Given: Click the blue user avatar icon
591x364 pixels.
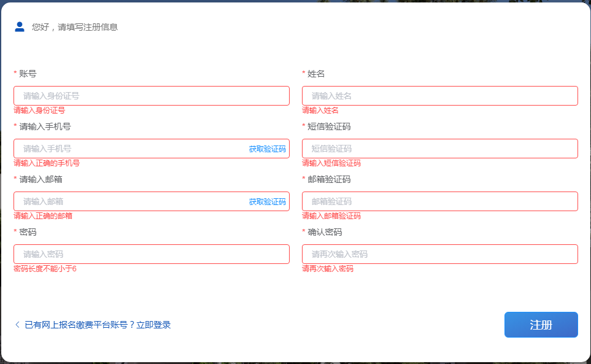Looking at the screenshot, I should point(20,26).
